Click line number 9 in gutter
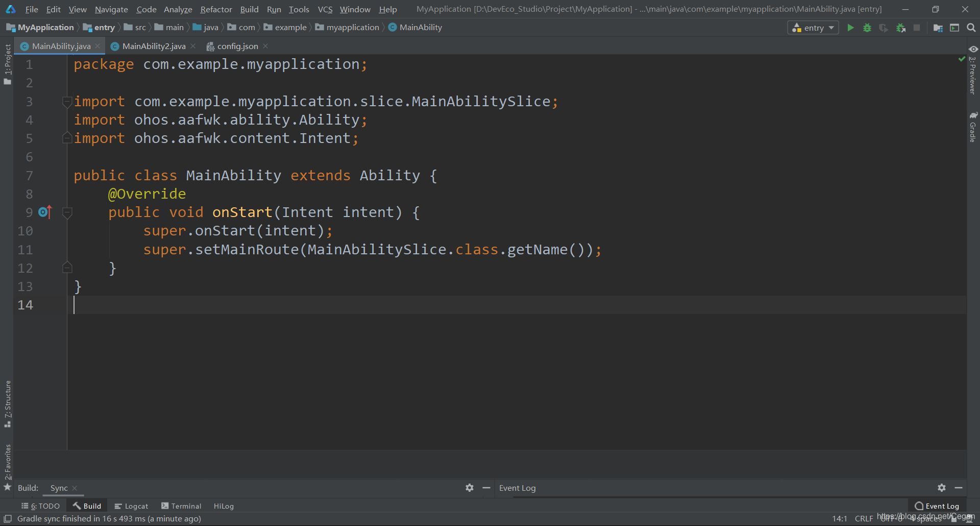The image size is (980, 526). (29, 212)
